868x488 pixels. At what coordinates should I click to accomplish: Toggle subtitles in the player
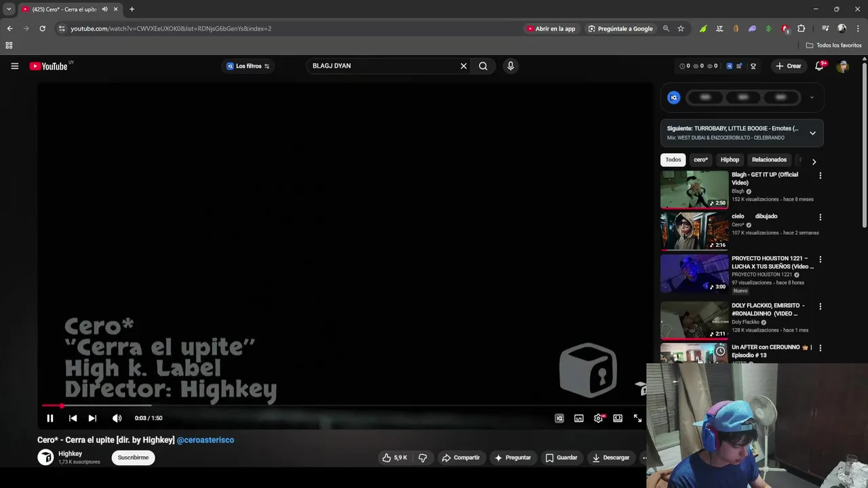point(578,418)
